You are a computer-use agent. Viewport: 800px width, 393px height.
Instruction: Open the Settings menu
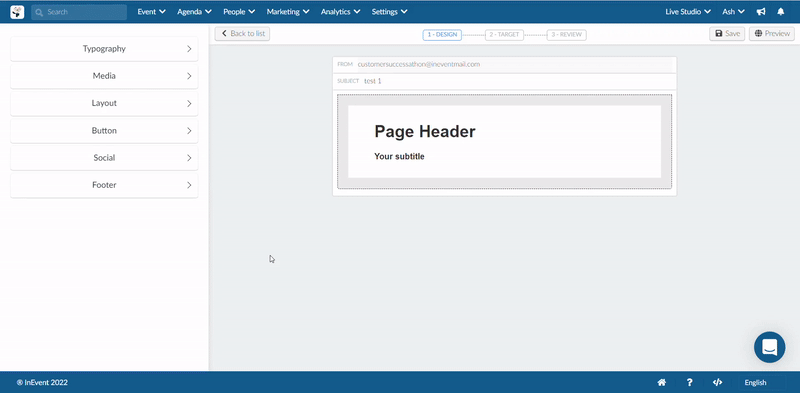tap(389, 12)
